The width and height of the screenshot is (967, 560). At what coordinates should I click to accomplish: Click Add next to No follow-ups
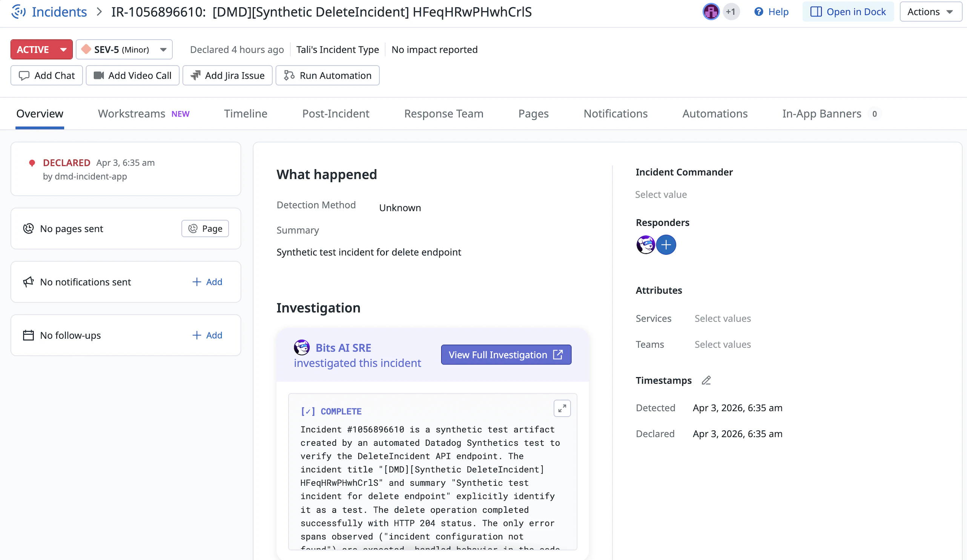(207, 335)
